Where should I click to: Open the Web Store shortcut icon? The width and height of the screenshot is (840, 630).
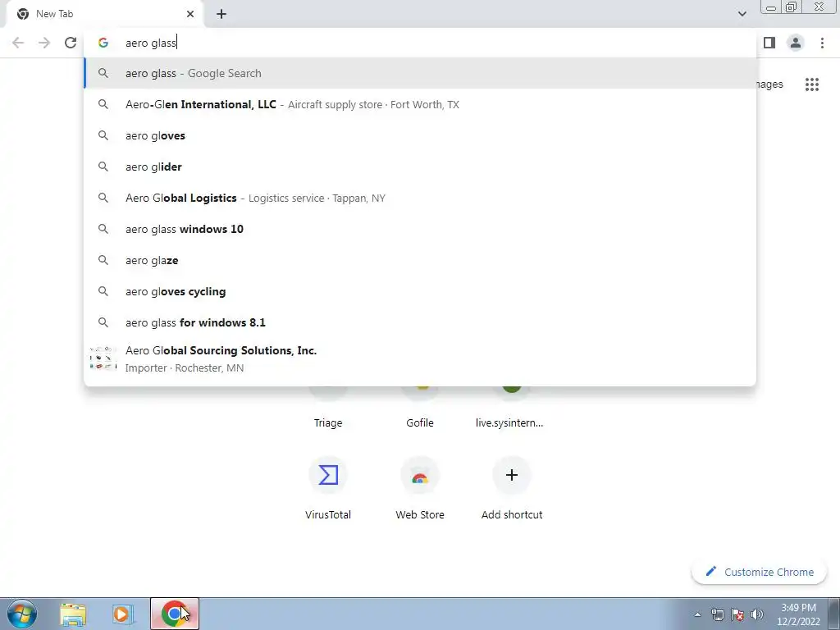click(x=420, y=475)
